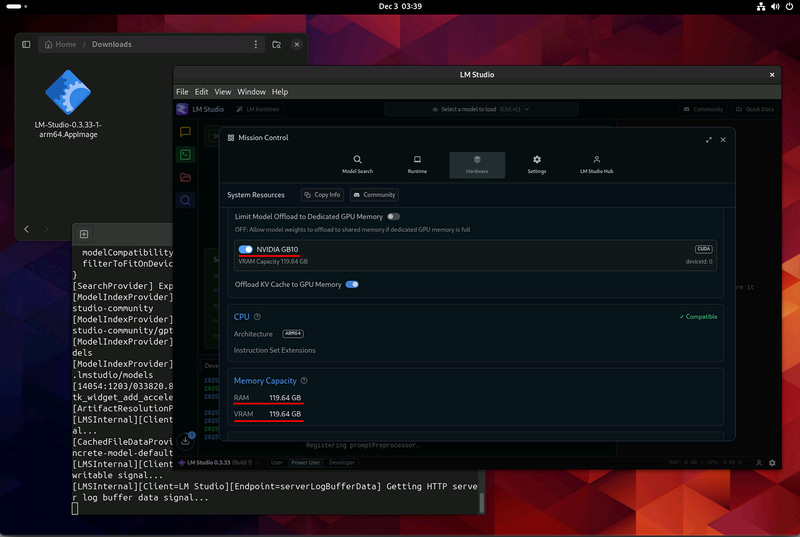Open the Chat sidebar icon
800x537 pixels.
pos(185,132)
